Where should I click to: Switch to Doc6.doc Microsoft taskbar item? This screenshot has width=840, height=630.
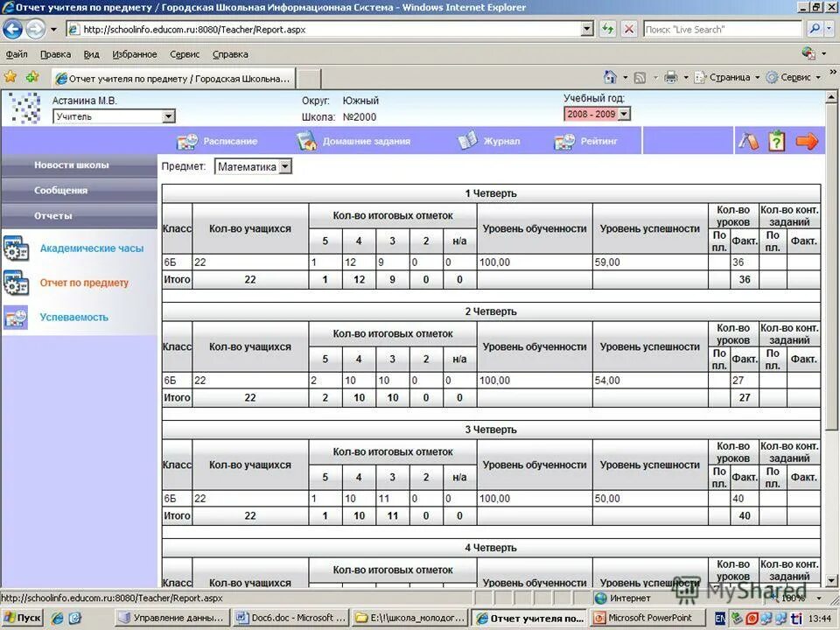pos(291,618)
